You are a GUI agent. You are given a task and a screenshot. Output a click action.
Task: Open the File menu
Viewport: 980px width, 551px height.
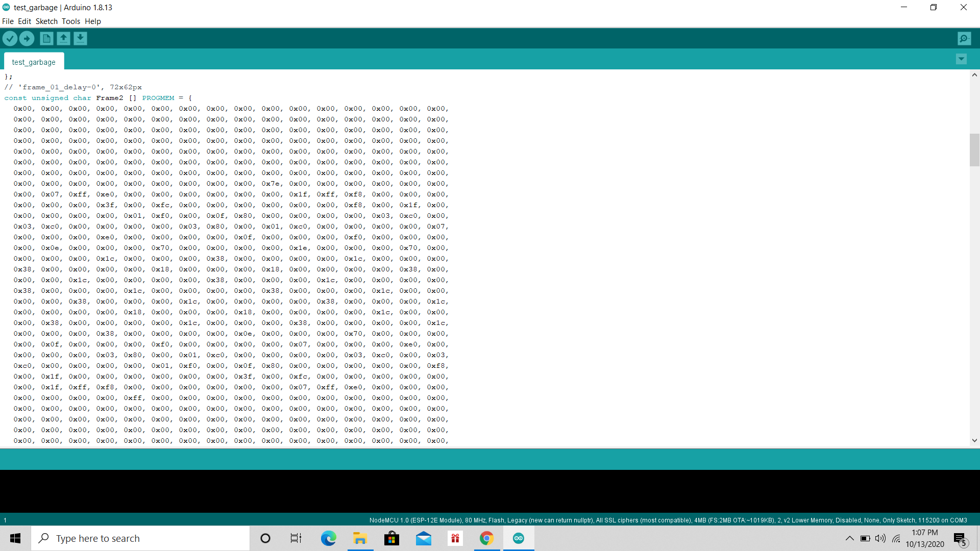[x=8, y=21]
